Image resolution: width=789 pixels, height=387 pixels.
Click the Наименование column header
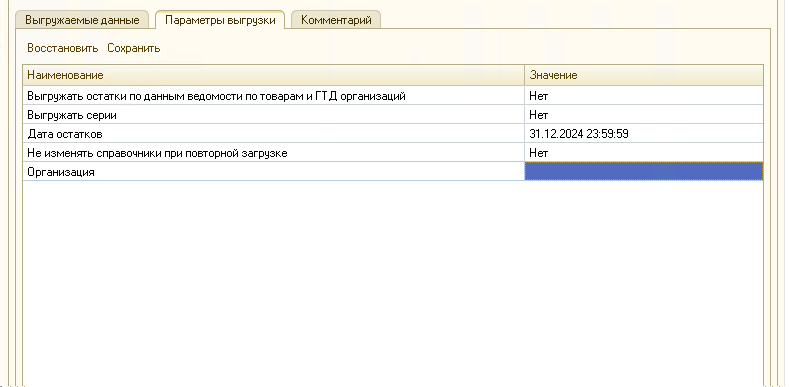274,75
